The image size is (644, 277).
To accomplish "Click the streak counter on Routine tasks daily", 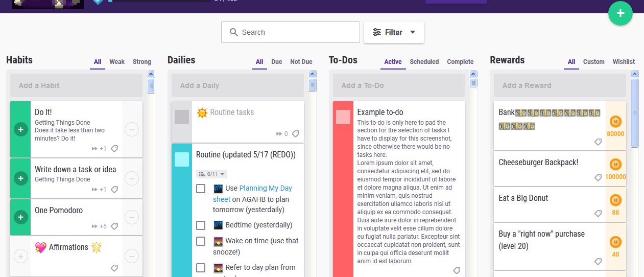I will [x=282, y=134].
